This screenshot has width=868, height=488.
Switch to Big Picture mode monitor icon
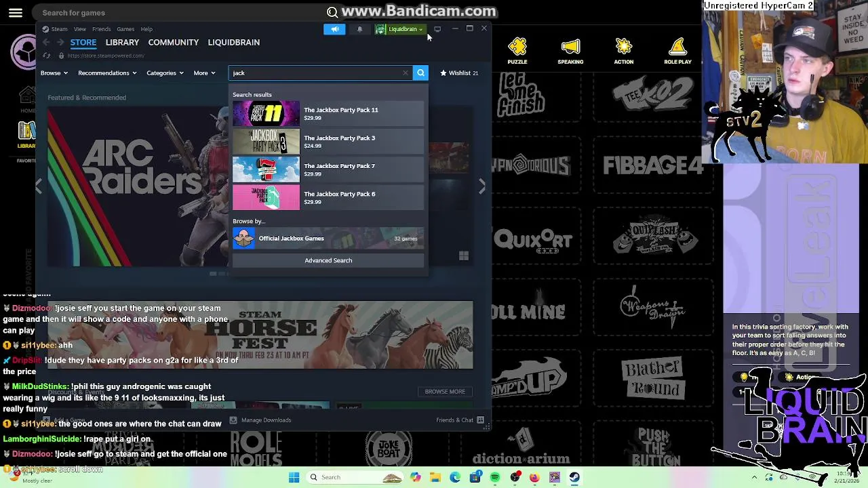(437, 29)
